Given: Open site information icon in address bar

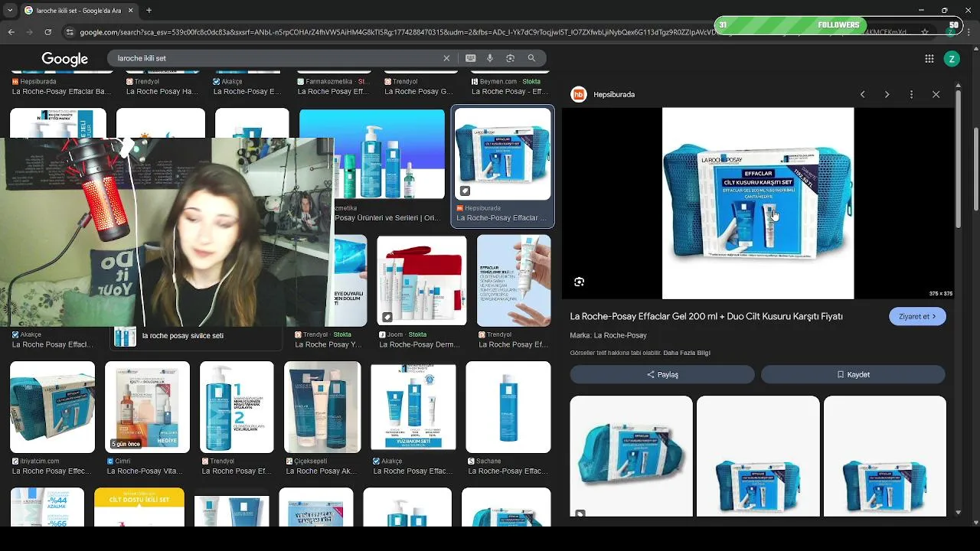Looking at the screenshot, I should (x=70, y=32).
